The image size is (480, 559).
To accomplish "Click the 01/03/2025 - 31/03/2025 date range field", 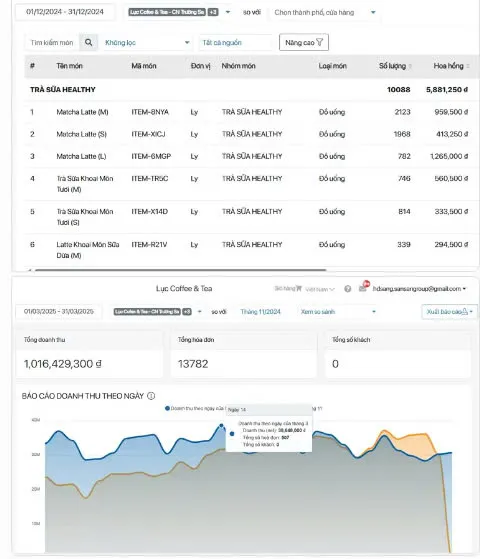I will 59,312.
